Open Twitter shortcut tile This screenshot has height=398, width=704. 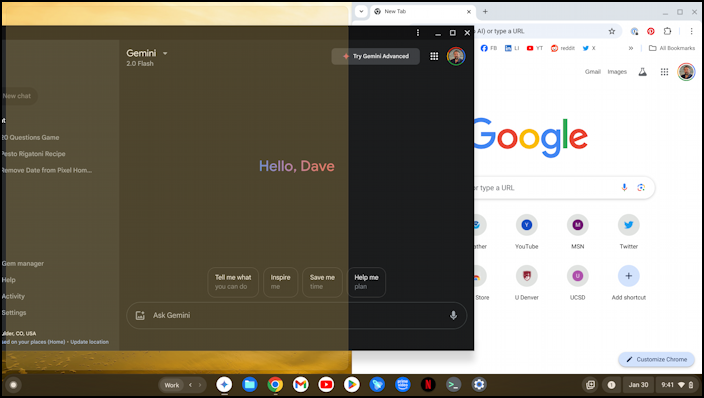[x=629, y=232]
